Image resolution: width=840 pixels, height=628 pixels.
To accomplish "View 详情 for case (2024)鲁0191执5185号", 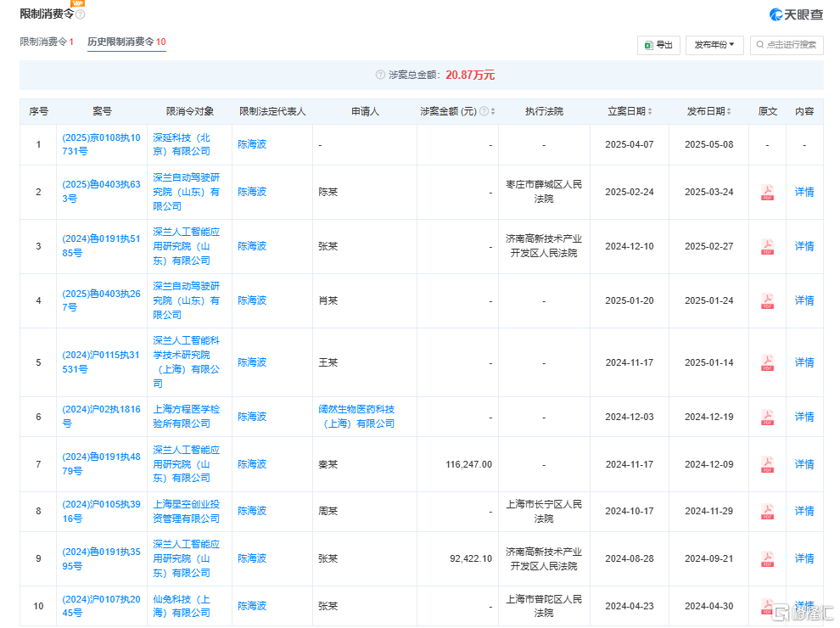I will [804, 246].
